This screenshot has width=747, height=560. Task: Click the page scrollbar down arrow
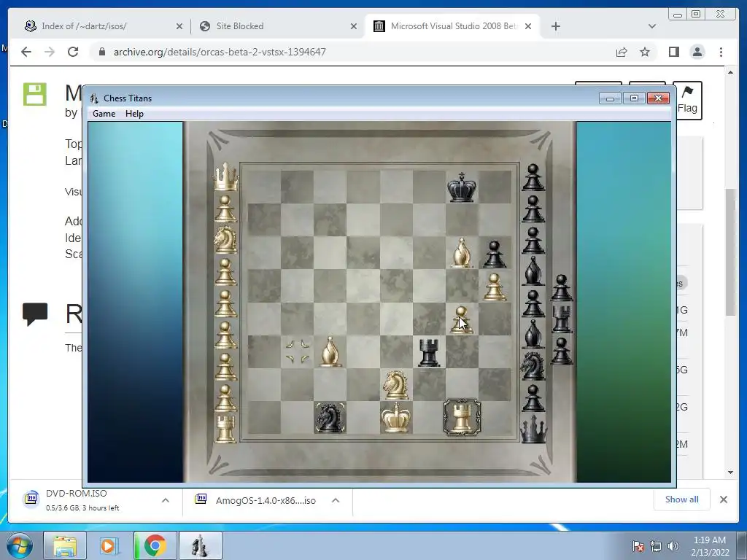(731, 472)
